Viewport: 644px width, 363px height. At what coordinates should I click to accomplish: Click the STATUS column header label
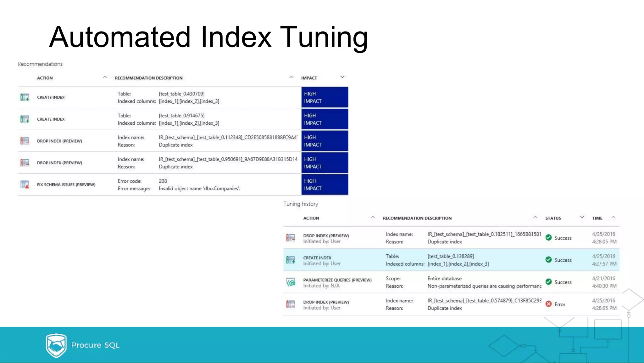click(553, 218)
